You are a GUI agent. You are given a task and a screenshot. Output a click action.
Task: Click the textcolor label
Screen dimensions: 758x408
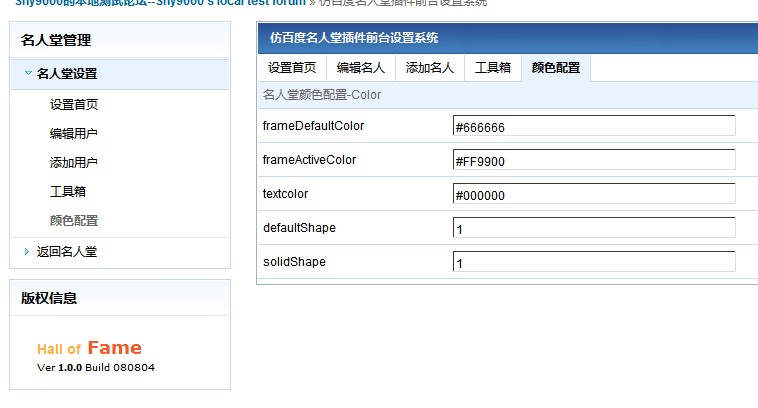click(285, 194)
